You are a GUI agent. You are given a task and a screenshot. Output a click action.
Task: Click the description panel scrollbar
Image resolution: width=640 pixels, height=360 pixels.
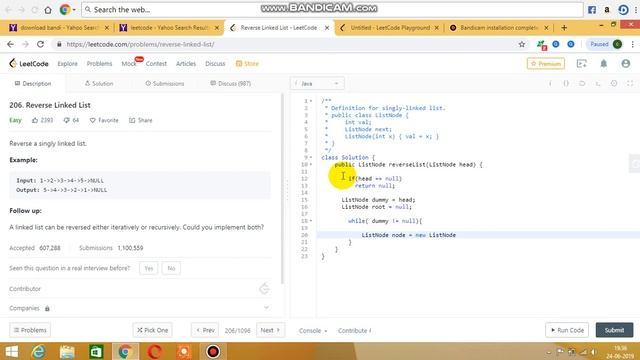coord(282,189)
